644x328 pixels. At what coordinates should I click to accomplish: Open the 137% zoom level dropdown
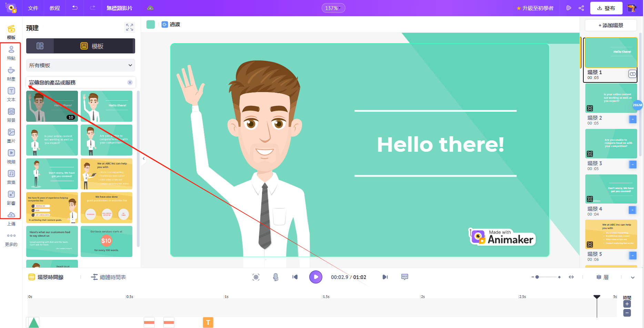pyautogui.click(x=333, y=8)
